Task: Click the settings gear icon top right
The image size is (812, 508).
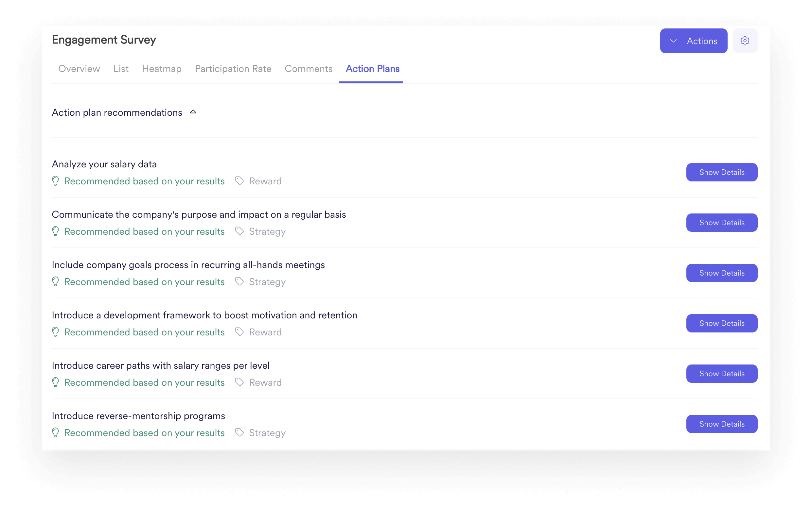Action: pyautogui.click(x=744, y=41)
